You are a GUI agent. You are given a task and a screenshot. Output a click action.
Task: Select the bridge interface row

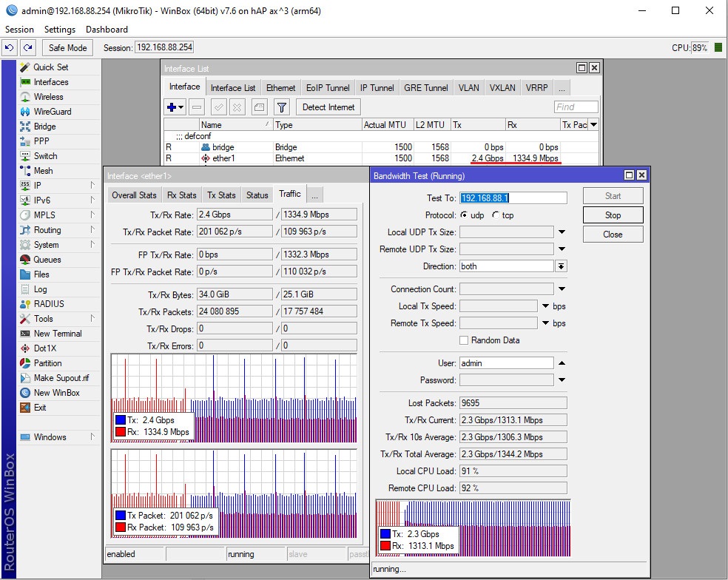[x=381, y=147]
